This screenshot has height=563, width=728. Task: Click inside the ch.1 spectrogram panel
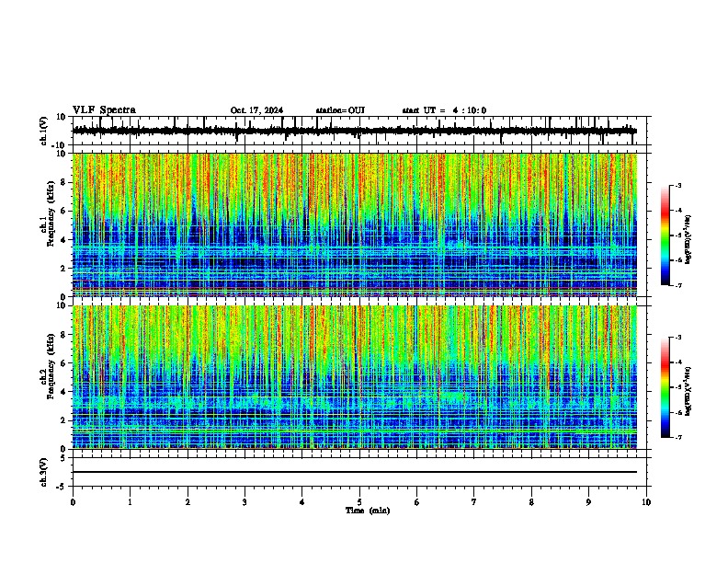pos(354,224)
